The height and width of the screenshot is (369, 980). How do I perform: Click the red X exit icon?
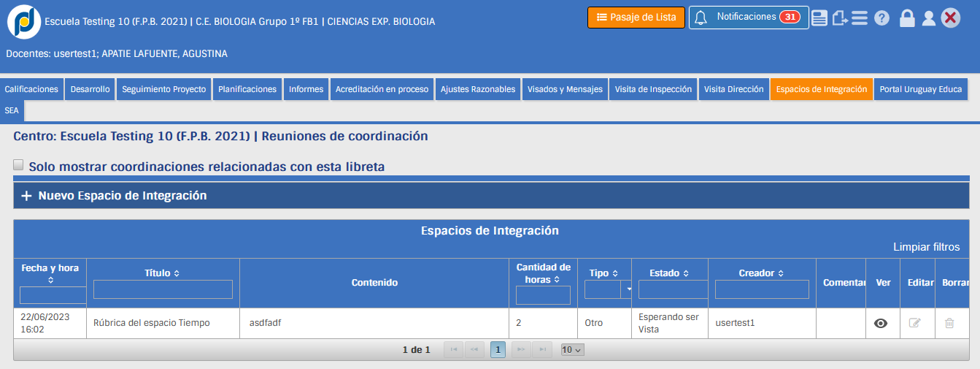[950, 18]
